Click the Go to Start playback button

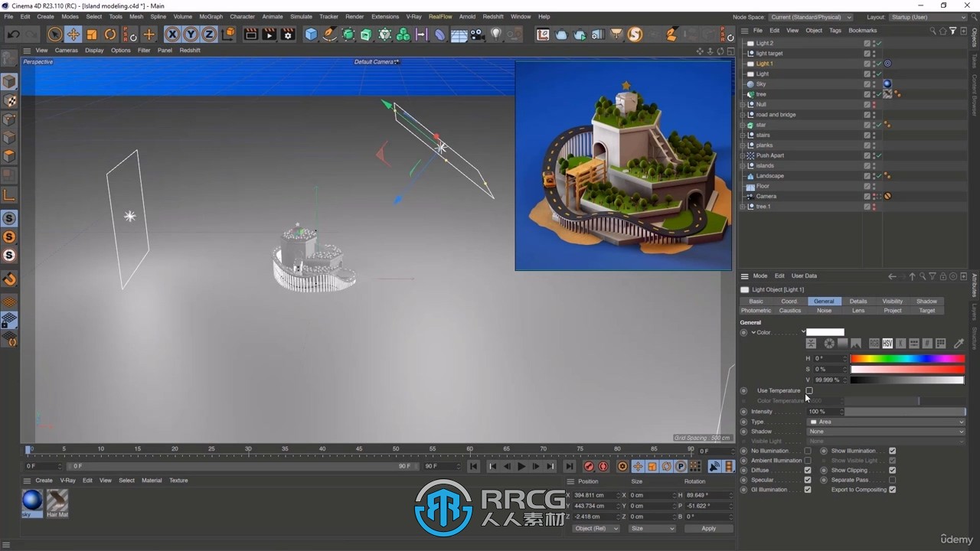[474, 466]
